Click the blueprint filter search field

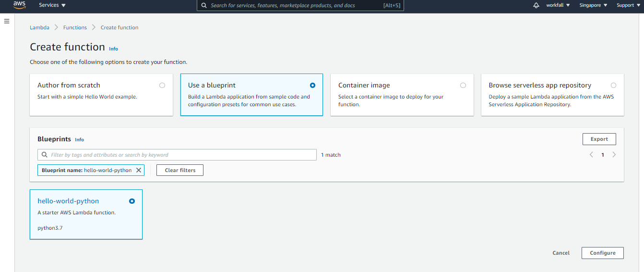tap(177, 155)
